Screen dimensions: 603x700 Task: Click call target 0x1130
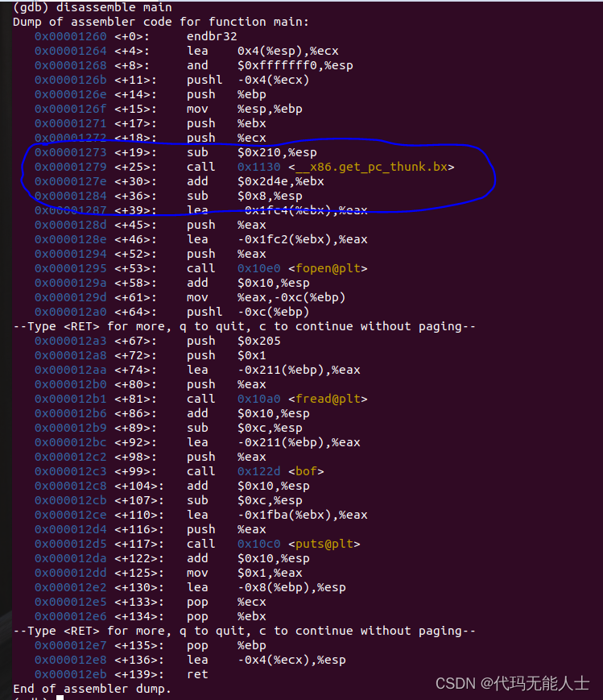[259, 167]
